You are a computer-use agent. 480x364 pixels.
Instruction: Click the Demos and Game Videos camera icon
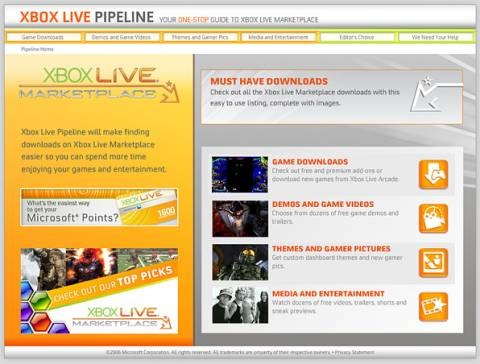click(433, 218)
